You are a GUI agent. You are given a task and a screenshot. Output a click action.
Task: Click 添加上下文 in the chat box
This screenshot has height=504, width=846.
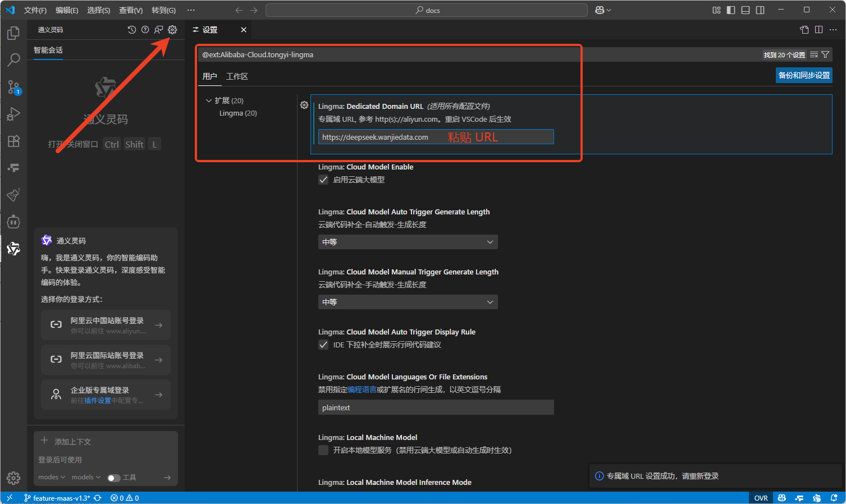67,441
